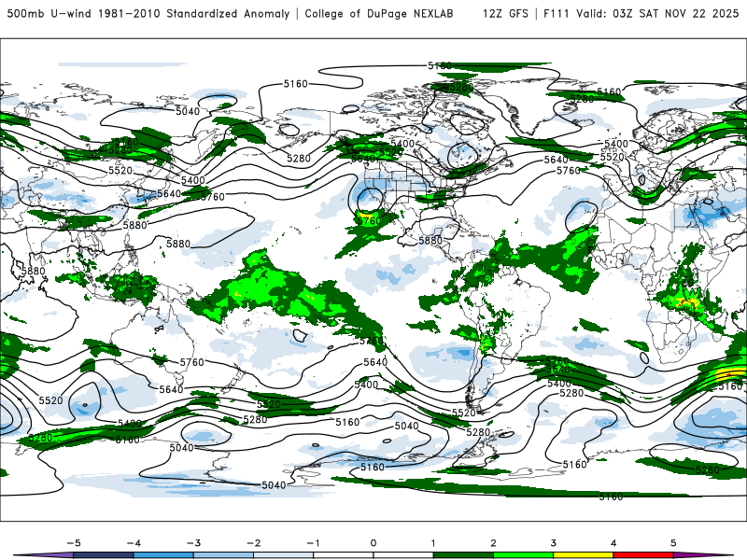Select the dark green swatch between 1 and 2
This screenshot has width=747, height=560.
(x=463, y=555)
